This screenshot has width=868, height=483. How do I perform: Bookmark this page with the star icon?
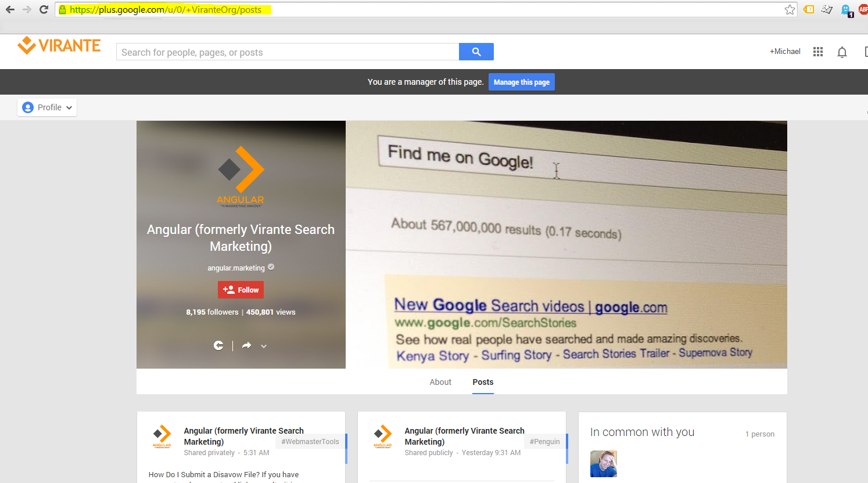point(790,9)
